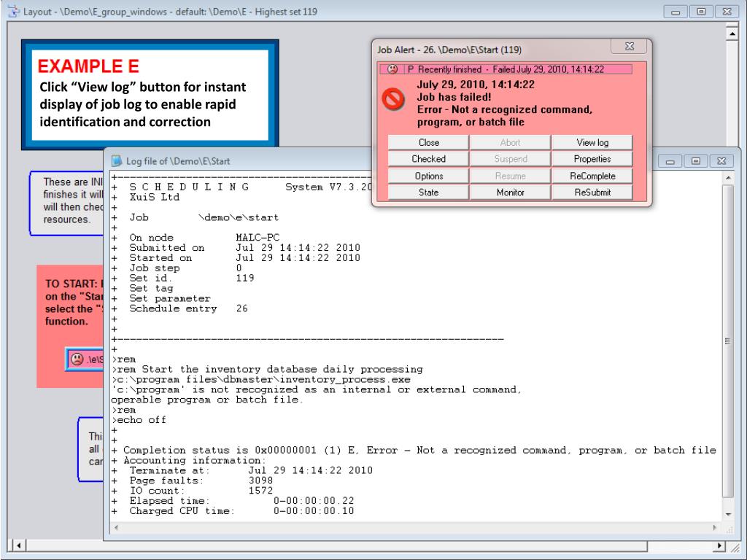Click the 'rem Start the inventory database' line

point(267,370)
